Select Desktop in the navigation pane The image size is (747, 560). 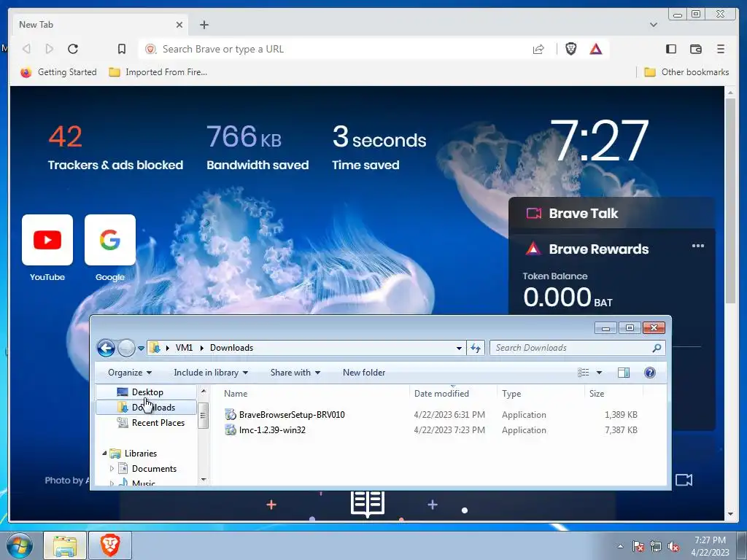147,392
